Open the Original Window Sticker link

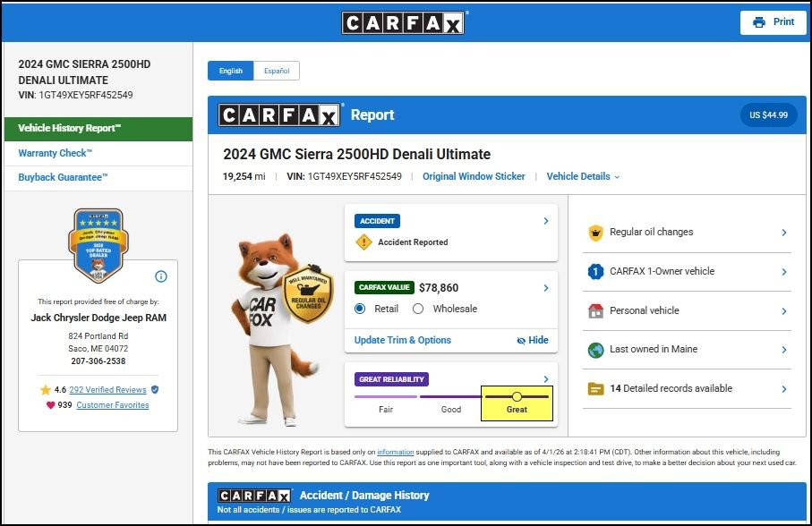pos(474,177)
